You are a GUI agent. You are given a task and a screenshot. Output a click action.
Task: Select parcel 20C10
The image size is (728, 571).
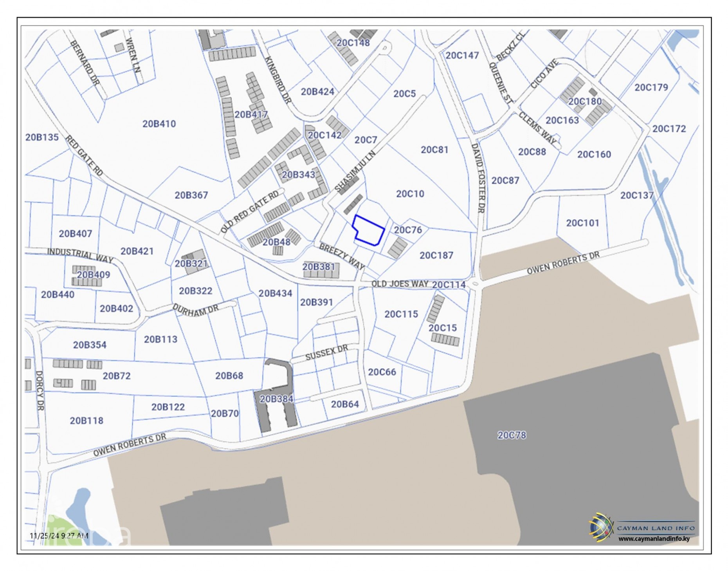pos(410,194)
